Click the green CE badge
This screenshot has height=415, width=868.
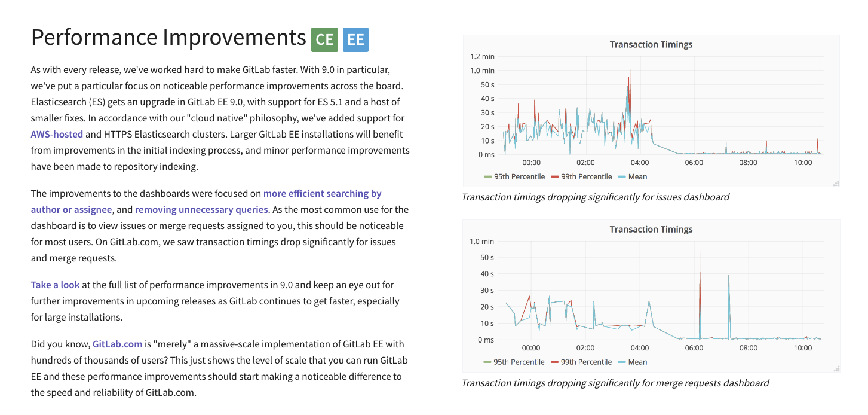324,39
